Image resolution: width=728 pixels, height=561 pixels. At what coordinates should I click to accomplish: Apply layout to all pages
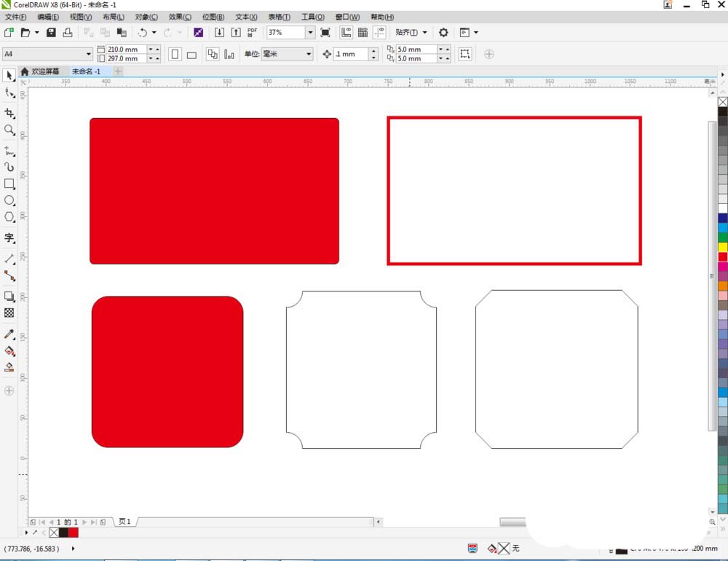pos(212,55)
